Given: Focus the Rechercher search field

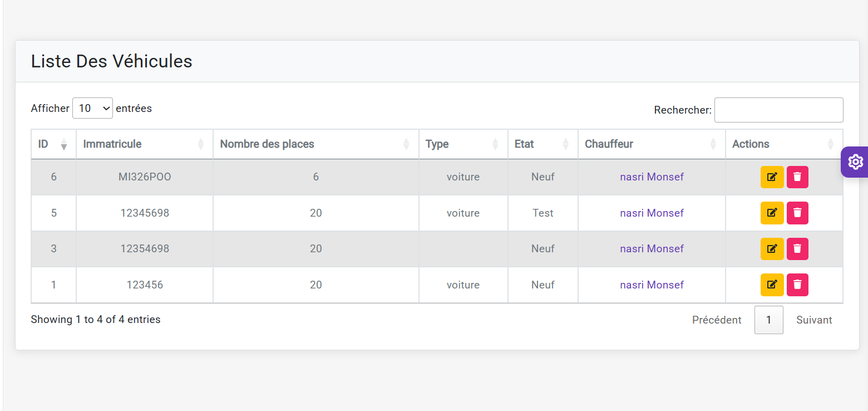Looking at the screenshot, I should click(778, 110).
